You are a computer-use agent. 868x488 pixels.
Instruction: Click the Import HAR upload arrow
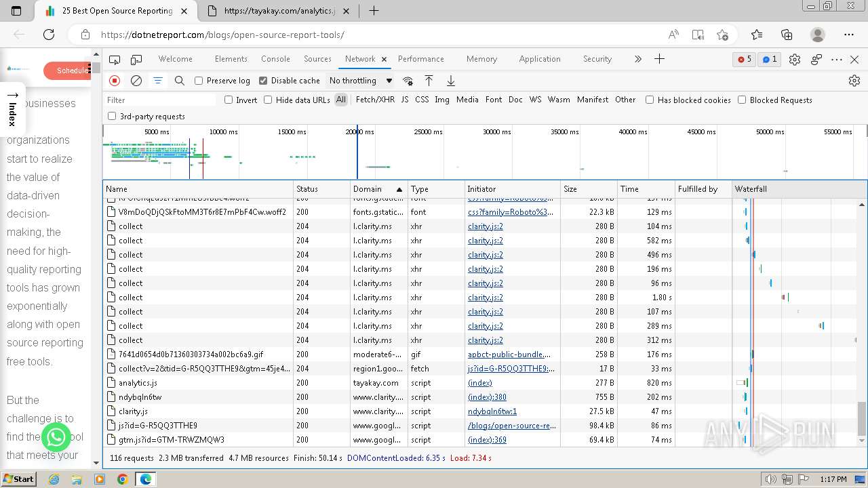429,81
